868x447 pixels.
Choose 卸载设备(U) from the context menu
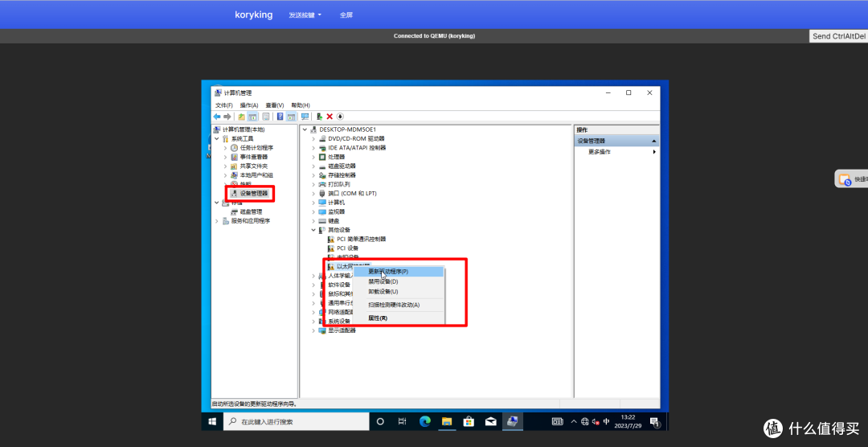point(399,291)
